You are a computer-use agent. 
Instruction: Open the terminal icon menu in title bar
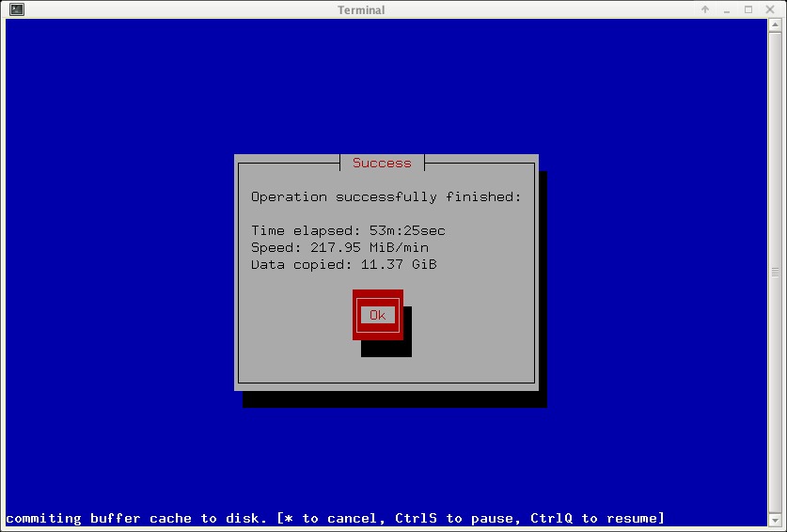click(17, 9)
